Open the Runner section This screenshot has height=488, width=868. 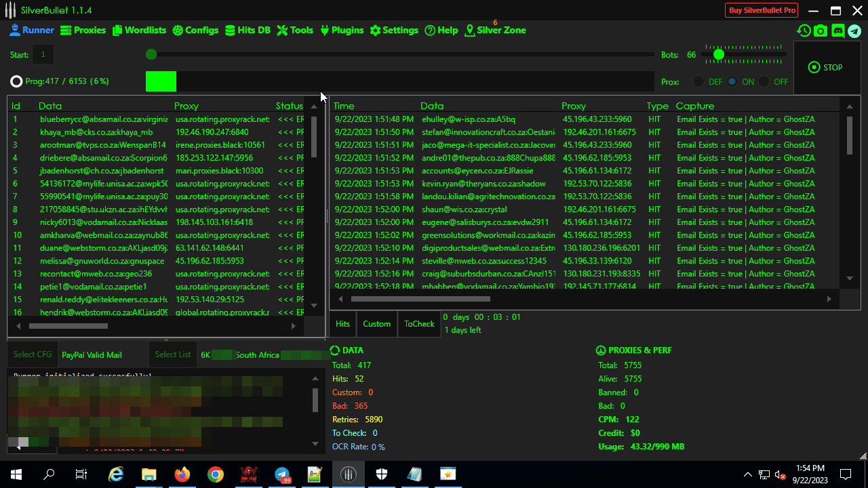[32, 30]
